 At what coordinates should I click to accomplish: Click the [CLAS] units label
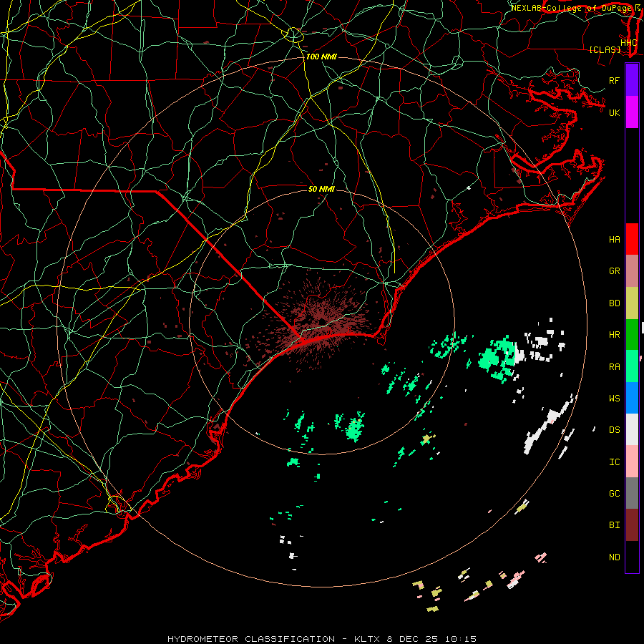(605, 49)
